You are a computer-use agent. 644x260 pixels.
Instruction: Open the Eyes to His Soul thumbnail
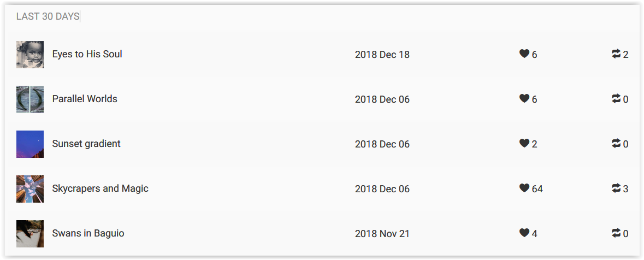[x=30, y=54]
